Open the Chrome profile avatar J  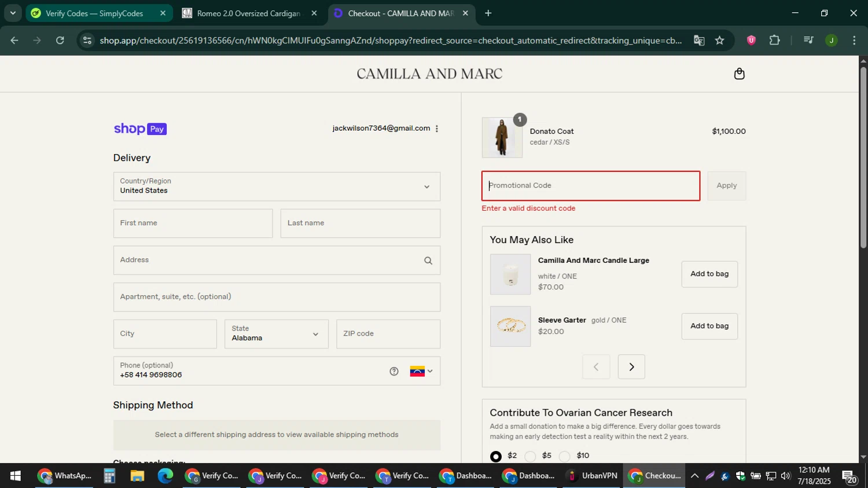pos(832,41)
